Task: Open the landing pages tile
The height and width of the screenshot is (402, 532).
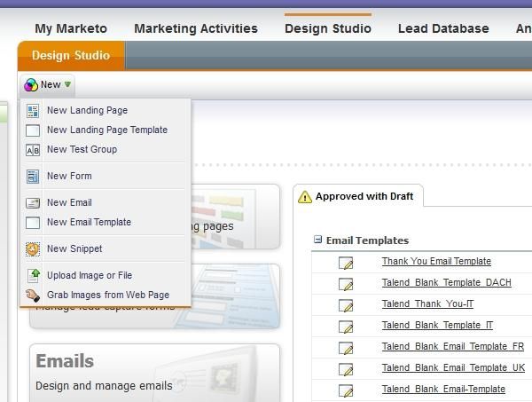Action: point(236,217)
